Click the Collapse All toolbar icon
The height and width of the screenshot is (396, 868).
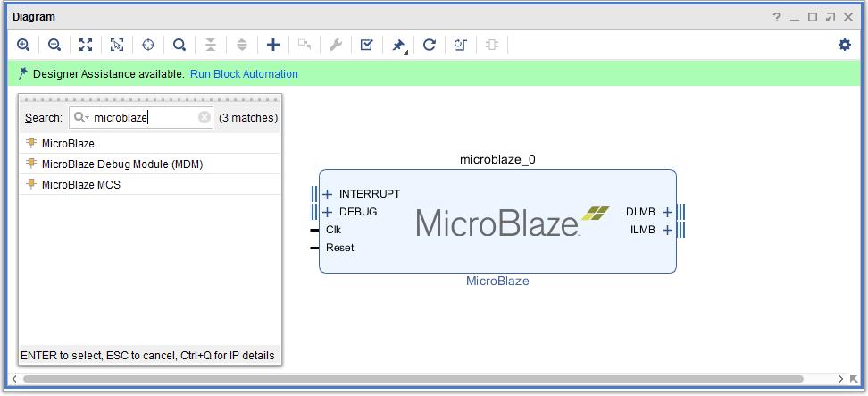point(211,45)
